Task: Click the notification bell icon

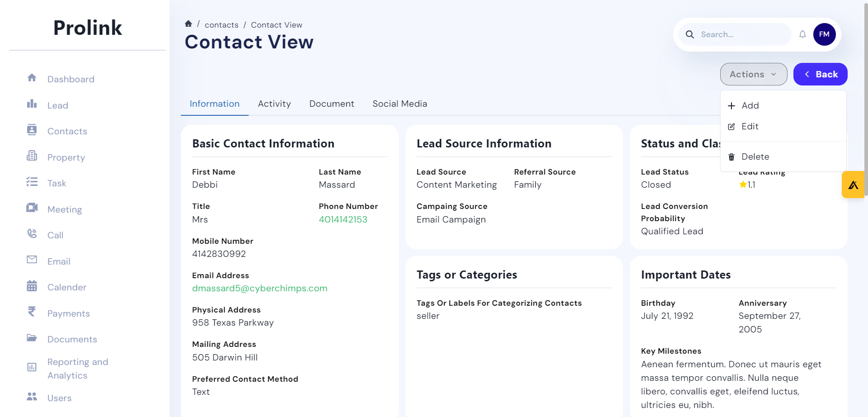Action: [802, 34]
